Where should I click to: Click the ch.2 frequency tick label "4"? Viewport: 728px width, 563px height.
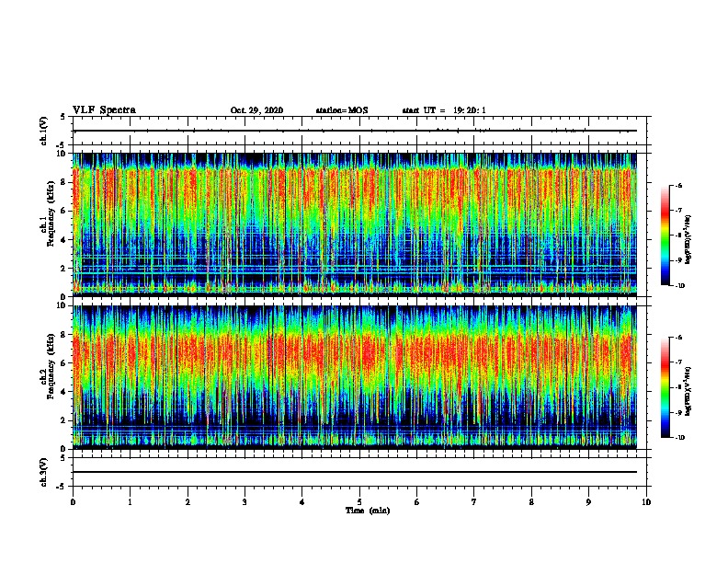[64, 392]
